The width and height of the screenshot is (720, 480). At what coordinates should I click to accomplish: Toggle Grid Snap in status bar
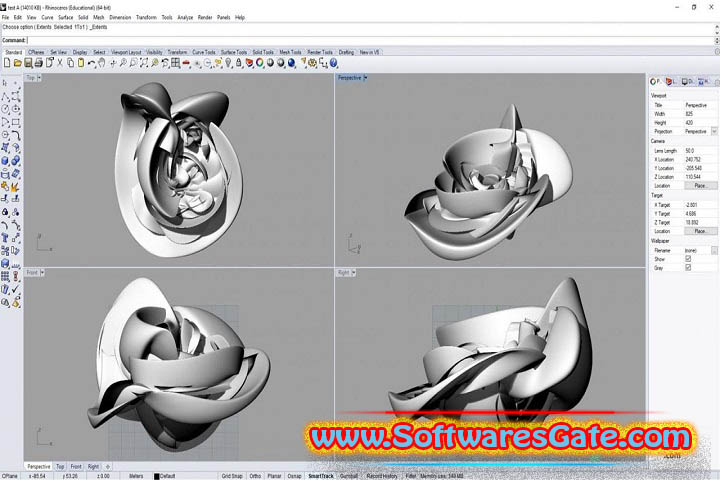tap(232, 476)
